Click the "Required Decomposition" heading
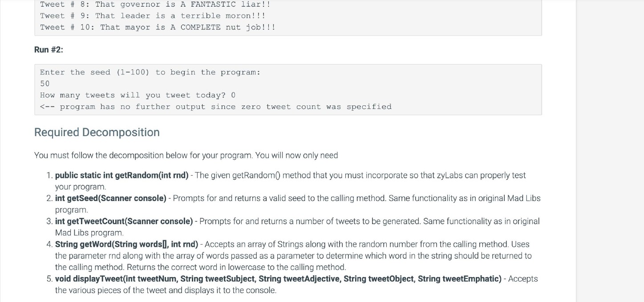This screenshot has height=302, width=644. tap(97, 133)
